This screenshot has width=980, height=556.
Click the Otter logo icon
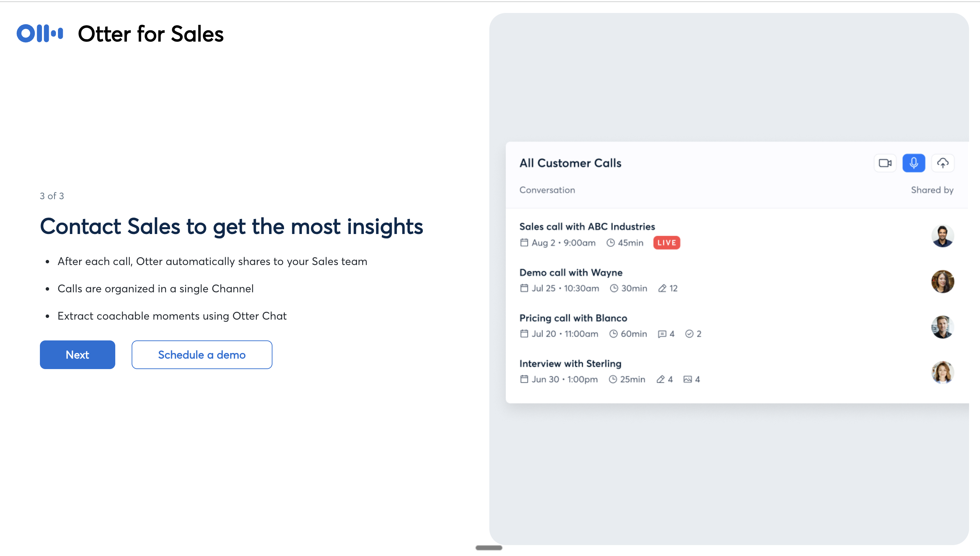[x=40, y=34]
